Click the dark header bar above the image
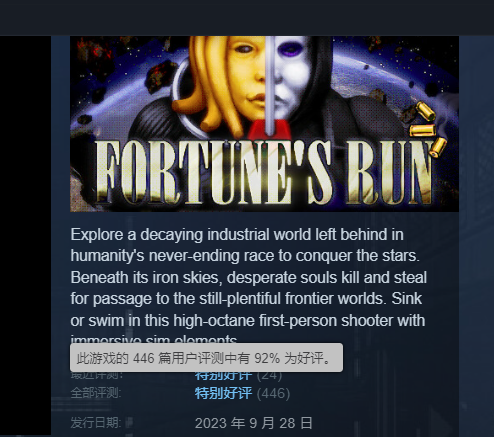494x437 pixels. click(x=247, y=18)
